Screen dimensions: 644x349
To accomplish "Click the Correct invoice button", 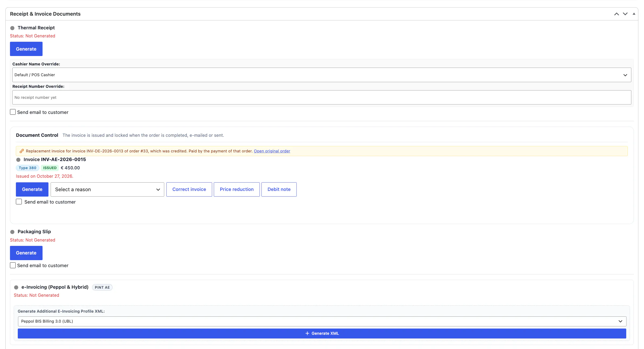I will pos(189,189).
